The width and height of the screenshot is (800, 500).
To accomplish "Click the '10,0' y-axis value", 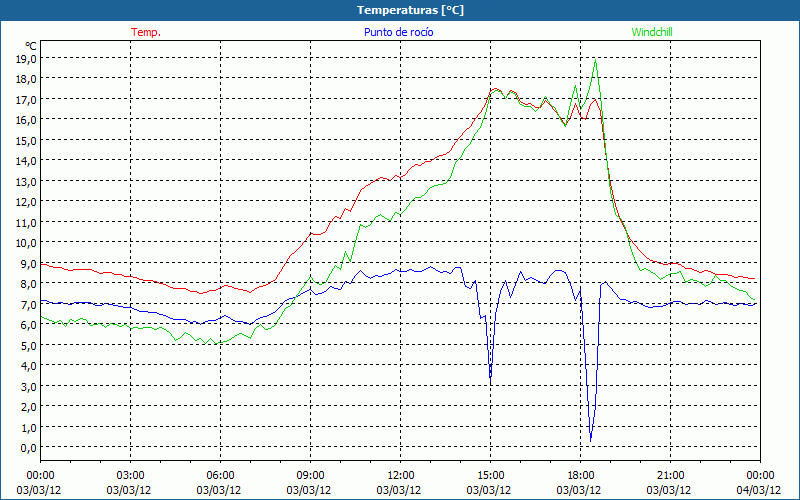I will click(26, 243).
